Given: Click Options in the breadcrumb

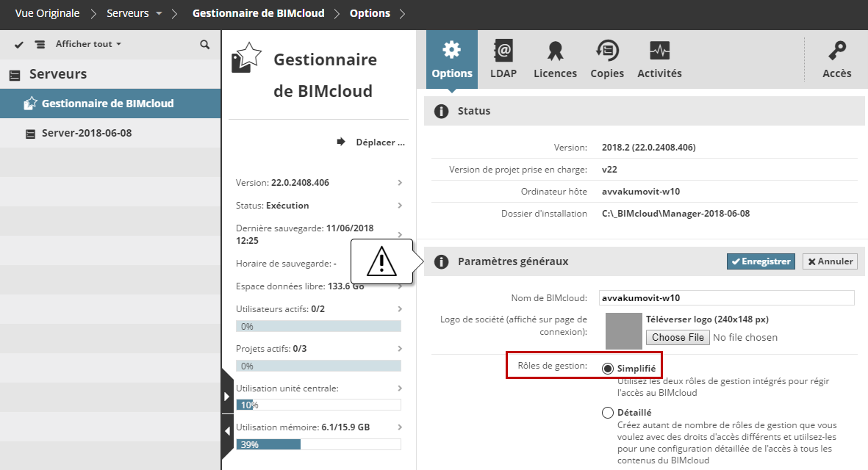Looking at the screenshot, I should [370, 13].
